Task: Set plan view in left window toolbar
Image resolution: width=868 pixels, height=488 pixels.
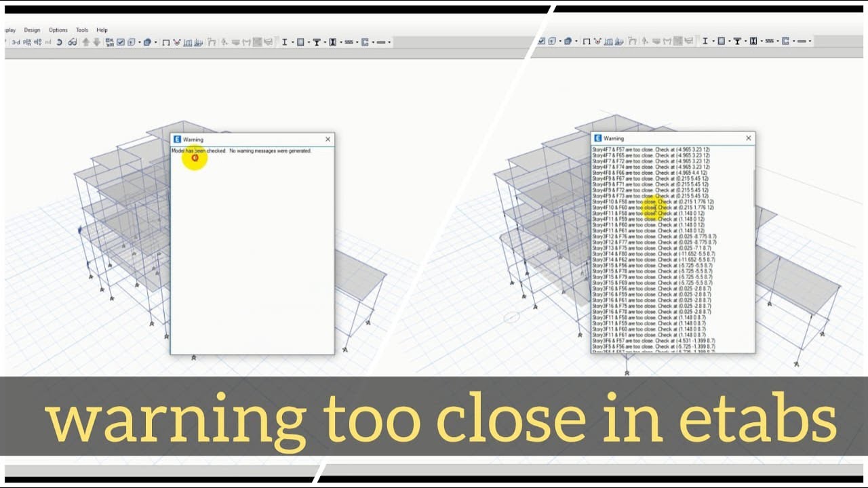Action: coord(26,42)
